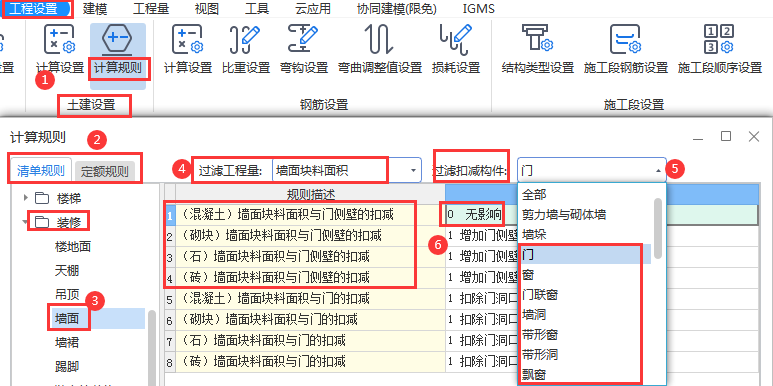Maximize the 计算规则 dialog
The image size is (773, 386).
pos(726,137)
